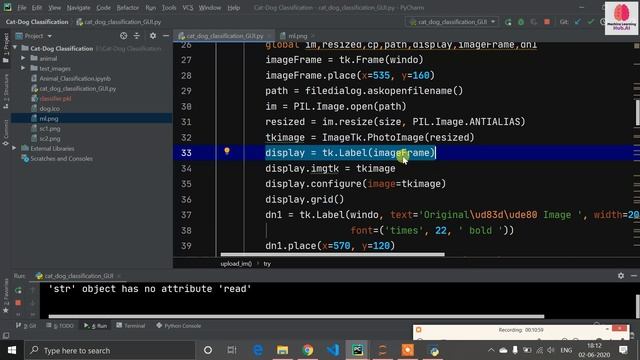Select sc1.png file in tree
Image resolution: width=640 pixels, height=360 pixels.
coord(50,129)
